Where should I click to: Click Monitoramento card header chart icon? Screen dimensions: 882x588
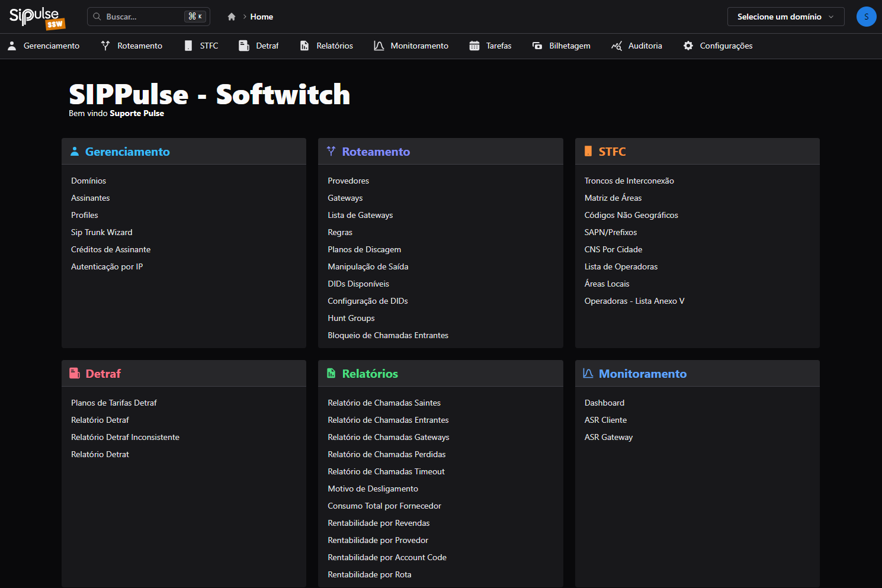588,373
